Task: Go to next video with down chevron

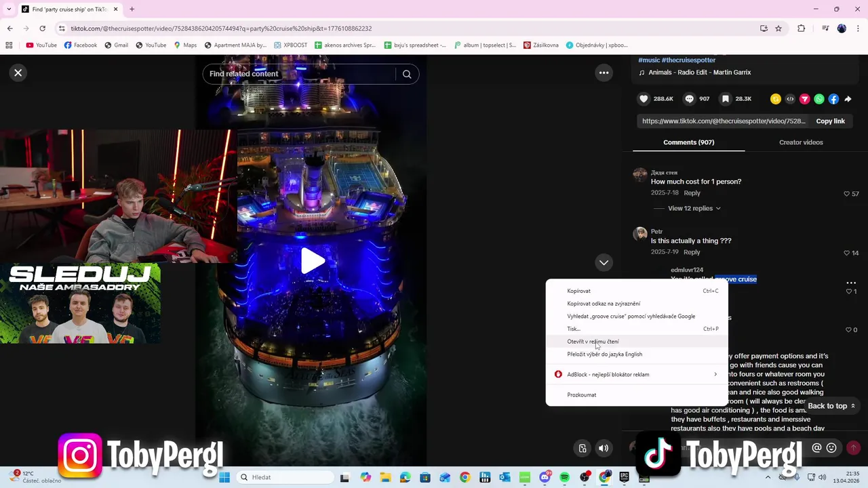Action: coord(604,262)
